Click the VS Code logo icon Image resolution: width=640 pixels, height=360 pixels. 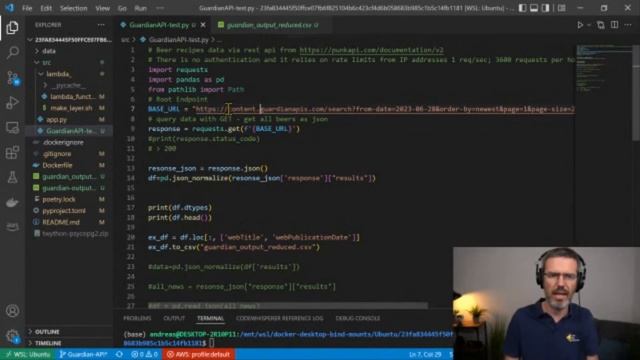click(x=9, y=8)
